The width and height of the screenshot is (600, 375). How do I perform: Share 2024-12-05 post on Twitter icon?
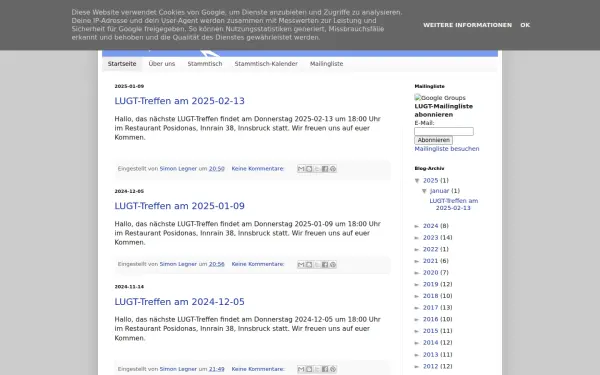317,369
